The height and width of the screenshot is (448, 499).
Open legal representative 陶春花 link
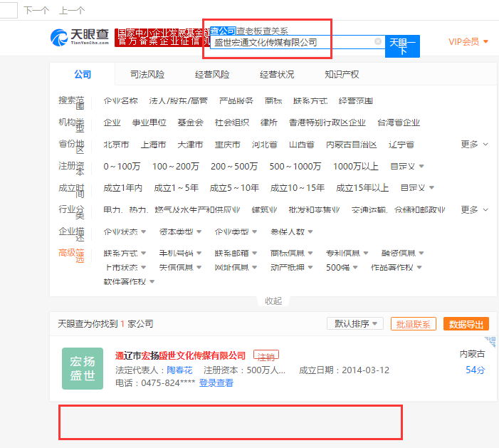coord(179,370)
